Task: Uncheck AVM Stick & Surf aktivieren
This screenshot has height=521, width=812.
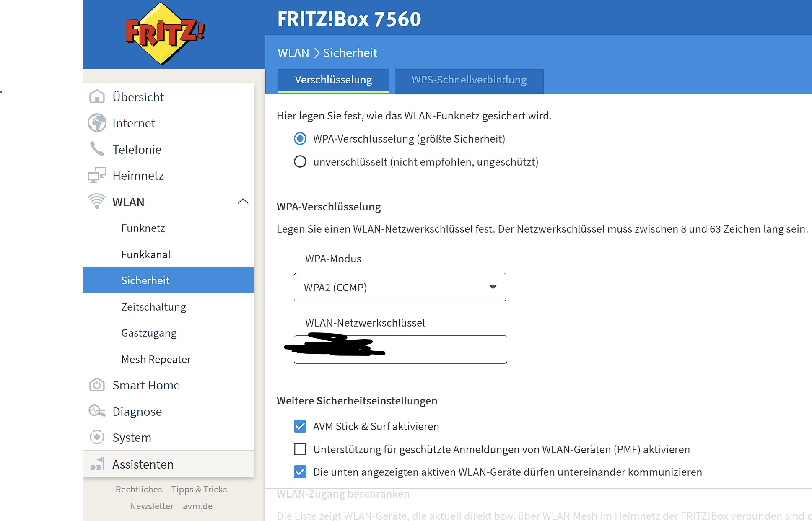Action: click(x=300, y=426)
